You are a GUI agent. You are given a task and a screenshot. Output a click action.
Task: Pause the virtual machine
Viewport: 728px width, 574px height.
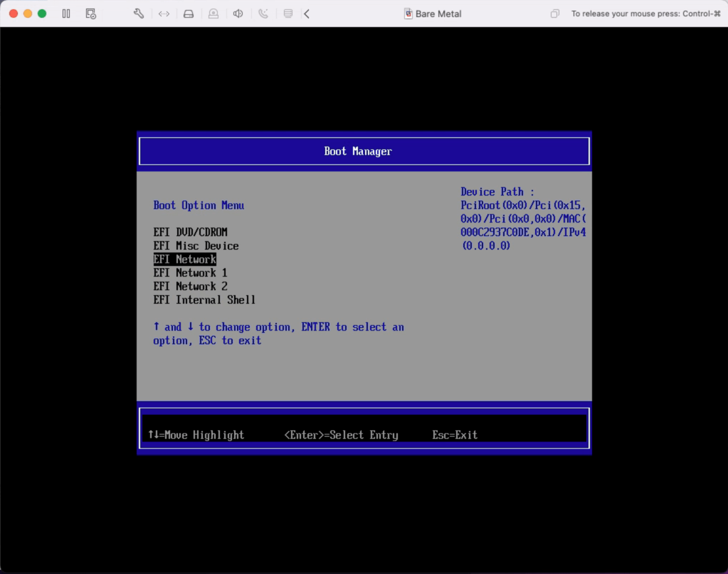[x=66, y=14]
